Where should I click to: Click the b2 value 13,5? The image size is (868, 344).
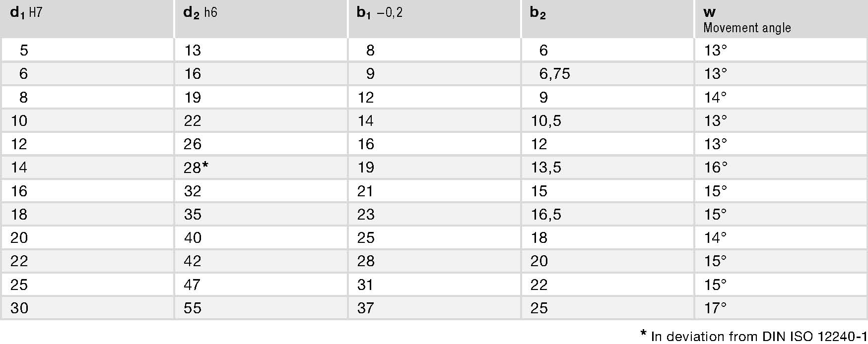(546, 168)
